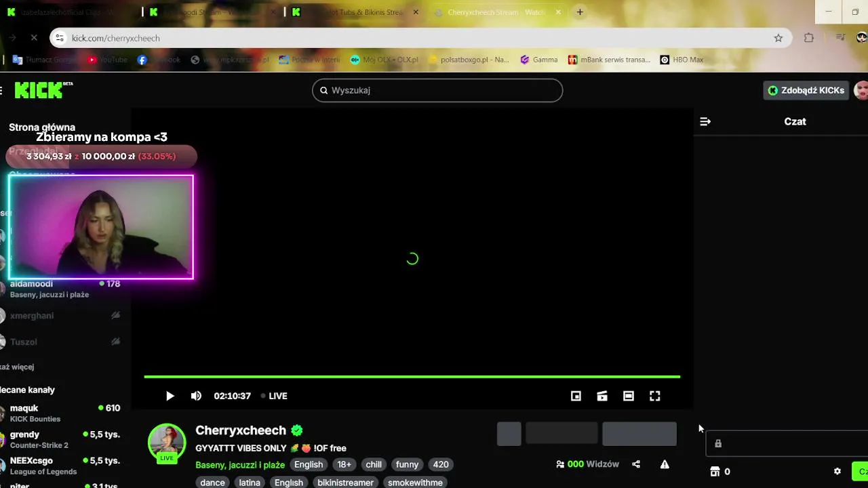Screen dimensions: 868x488
Task: Click Zdobądź KICKs button
Action: click(x=806, y=90)
